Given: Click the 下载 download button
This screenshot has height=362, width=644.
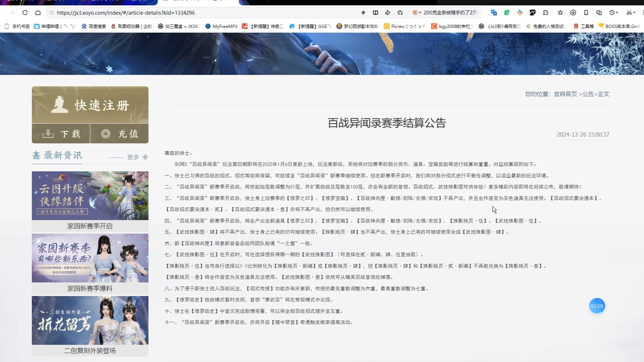Looking at the screenshot, I should tap(61, 134).
